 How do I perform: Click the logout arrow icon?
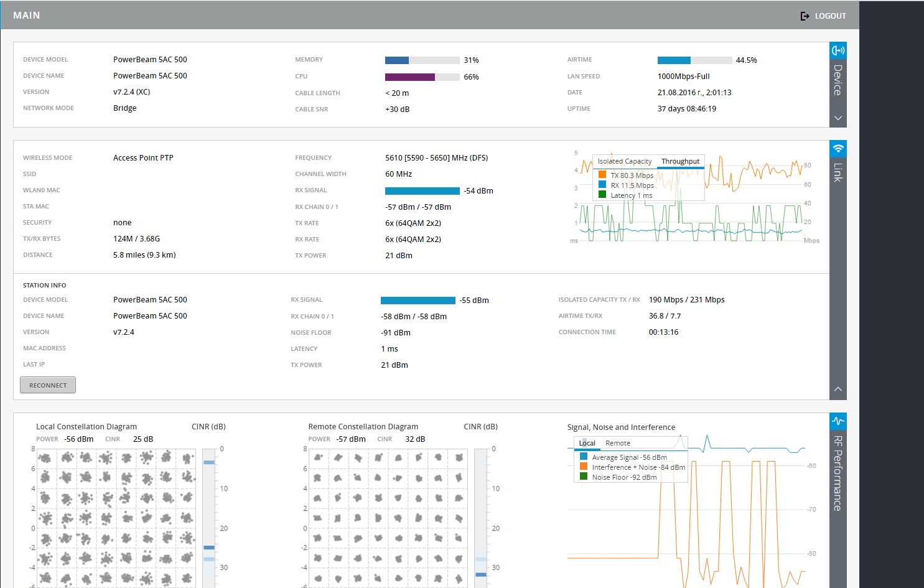point(805,16)
